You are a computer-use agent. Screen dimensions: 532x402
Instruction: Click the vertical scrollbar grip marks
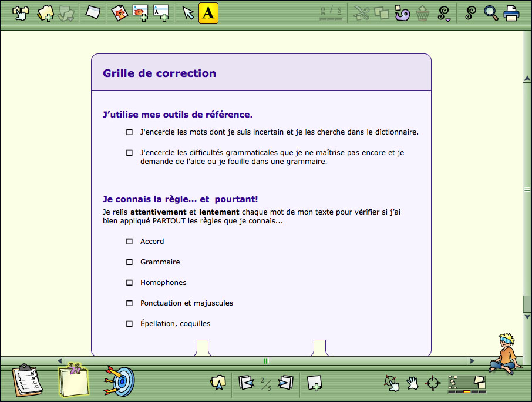click(x=527, y=189)
